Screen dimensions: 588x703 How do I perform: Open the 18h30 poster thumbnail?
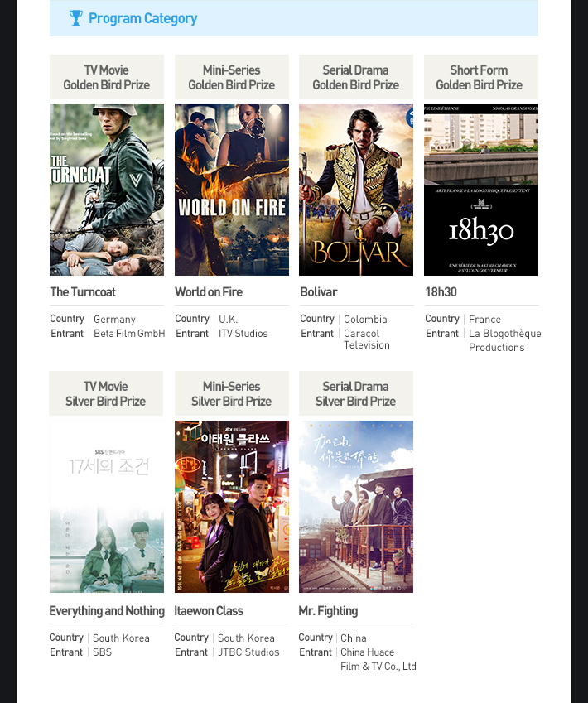coord(481,190)
